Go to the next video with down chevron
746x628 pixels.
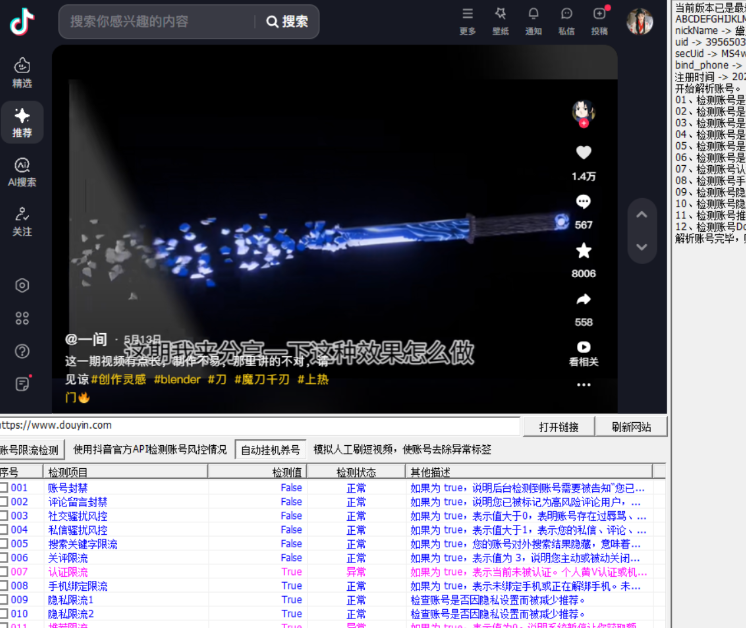[x=643, y=244]
